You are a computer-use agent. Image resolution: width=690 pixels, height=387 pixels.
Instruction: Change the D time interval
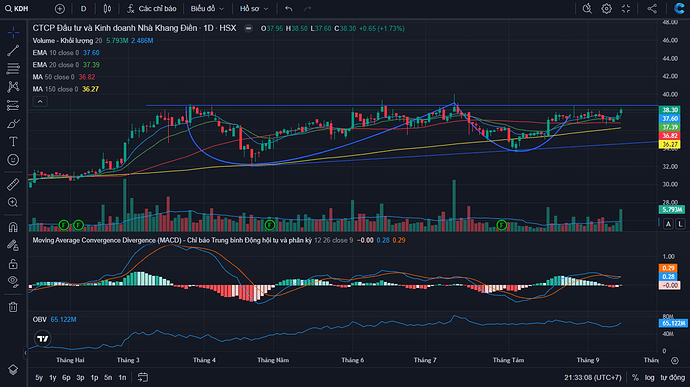tap(84, 8)
